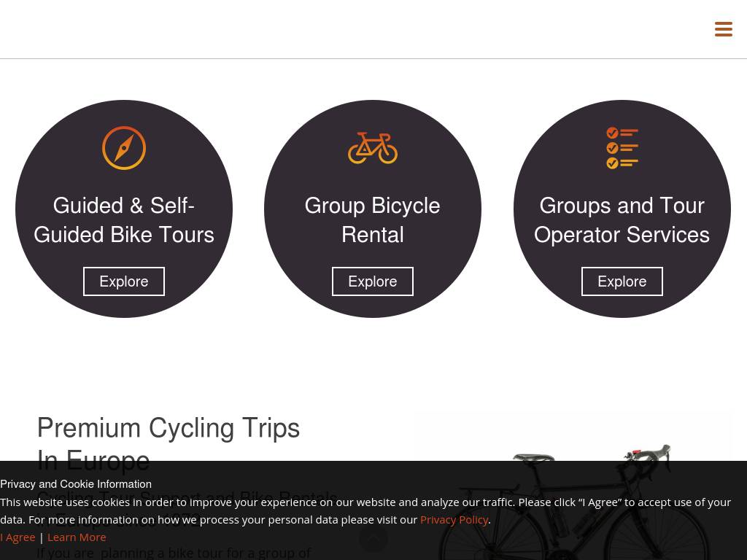Click the checklist icon for operator services
The height and width of the screenshot is (560, 747).
[622, 148]
